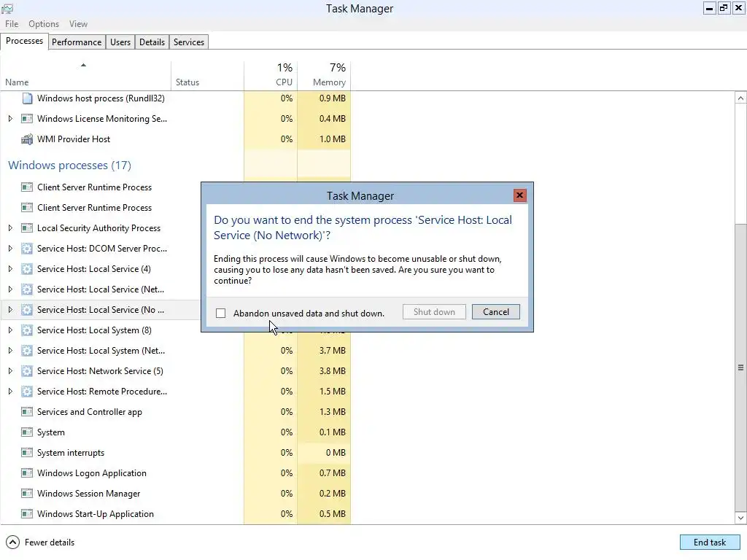Expand Service Host: Local Service (Net... row

[x=10, y=289]
